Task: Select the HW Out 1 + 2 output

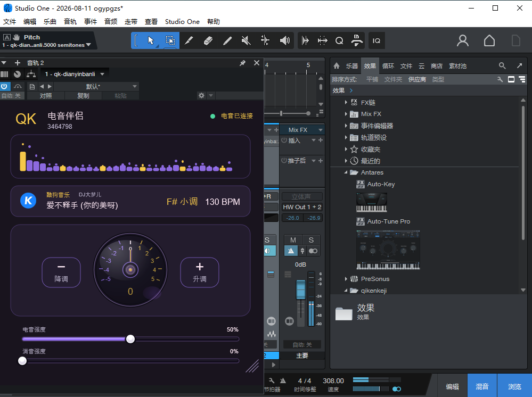Action: click(x=302, y=207)
